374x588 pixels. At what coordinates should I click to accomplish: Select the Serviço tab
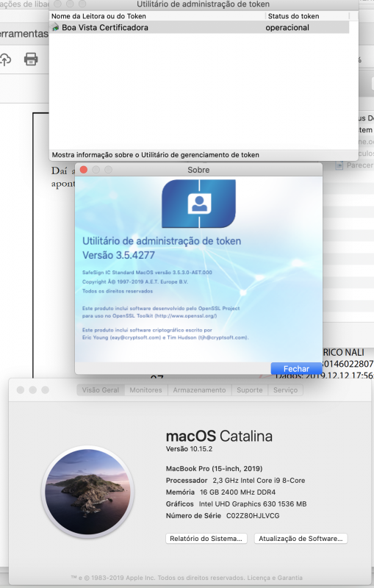(x=285, y=390)
